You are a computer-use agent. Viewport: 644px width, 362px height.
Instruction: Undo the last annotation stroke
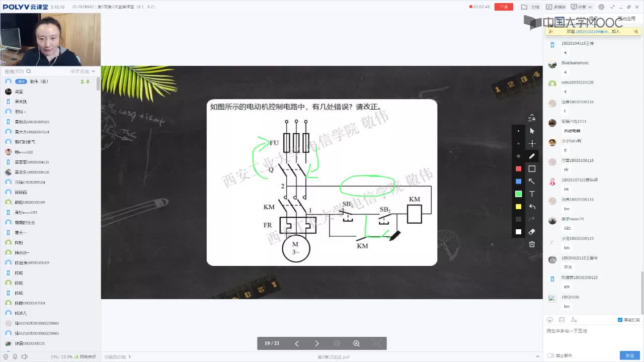coord(532,207)
